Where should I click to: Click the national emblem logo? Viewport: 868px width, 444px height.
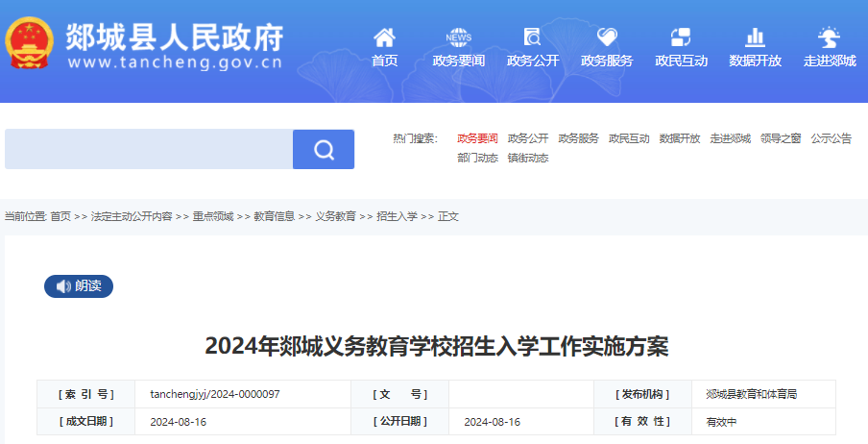click(x=31, y=41)
